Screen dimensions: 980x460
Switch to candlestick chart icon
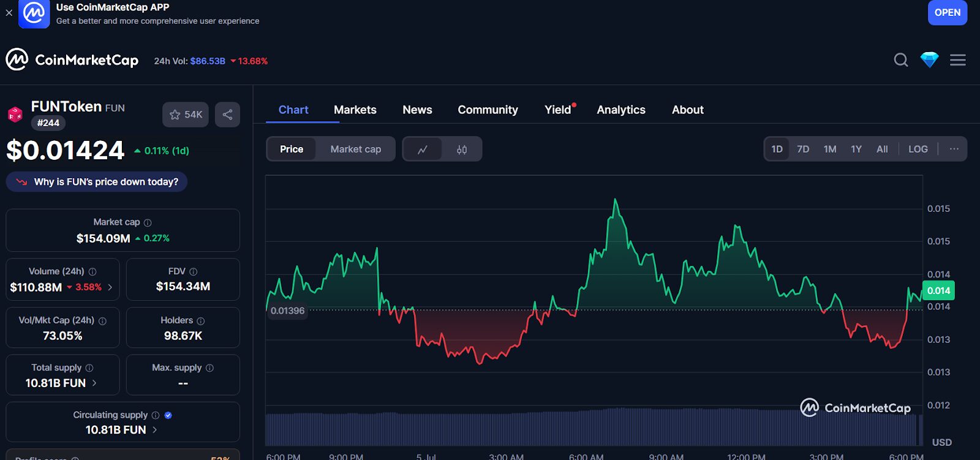pyautogui.click(x=462, y=149)
